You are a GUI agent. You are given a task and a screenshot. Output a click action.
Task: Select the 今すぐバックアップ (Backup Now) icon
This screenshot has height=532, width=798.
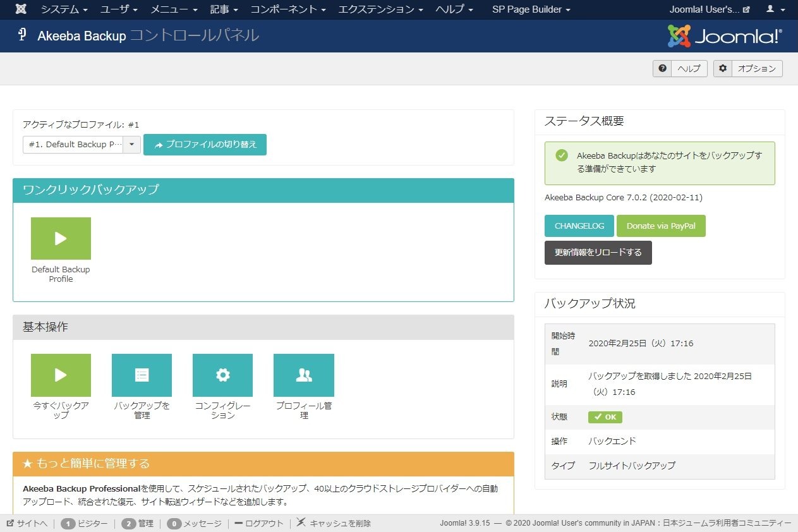(x=61, y=375)
